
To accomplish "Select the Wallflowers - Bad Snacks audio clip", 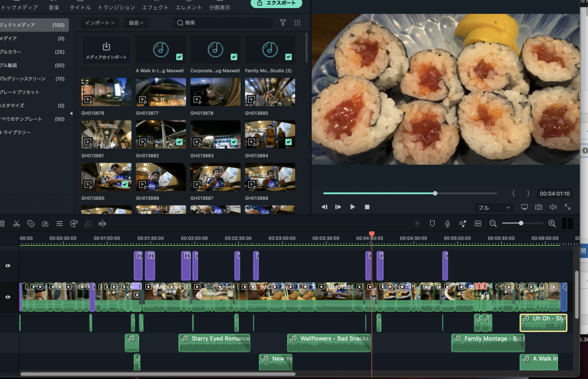I will [x=329, y=343].
